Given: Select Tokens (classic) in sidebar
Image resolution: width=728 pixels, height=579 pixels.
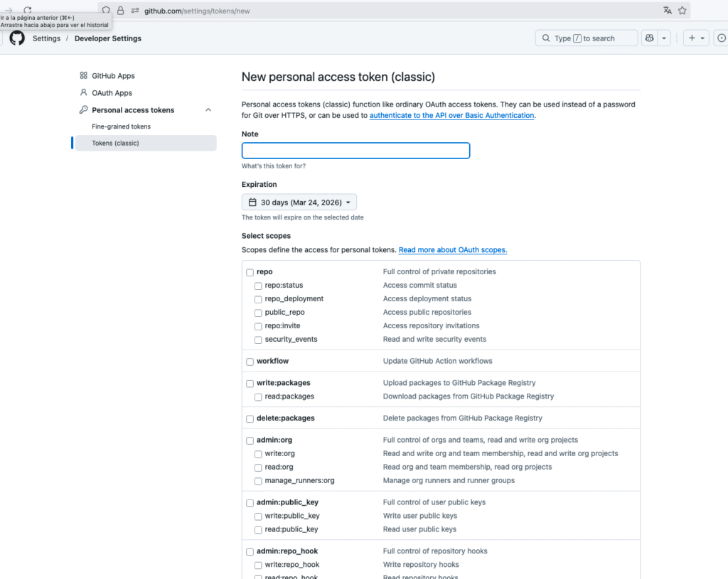Looking at the screenshot, I should 116,144.
